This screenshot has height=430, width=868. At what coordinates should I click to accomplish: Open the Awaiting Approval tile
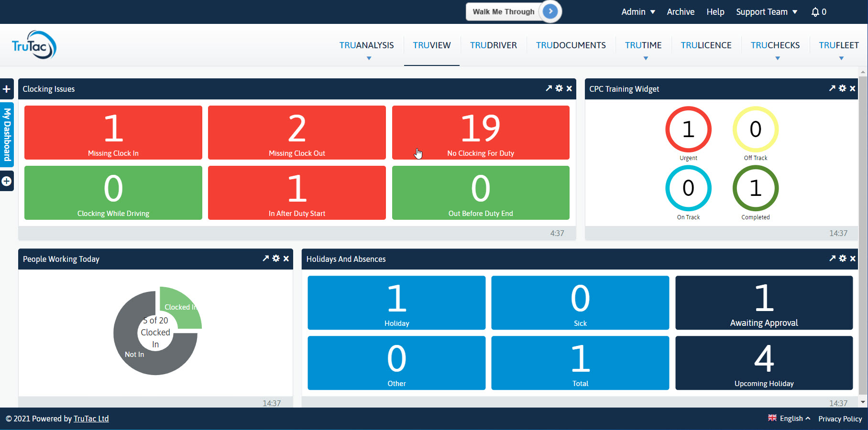coord(764,302)
